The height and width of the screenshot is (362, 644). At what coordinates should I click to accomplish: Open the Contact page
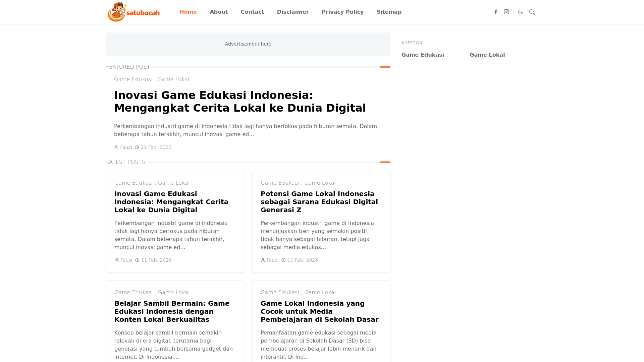pyautogui.click(x=252, y=12)
